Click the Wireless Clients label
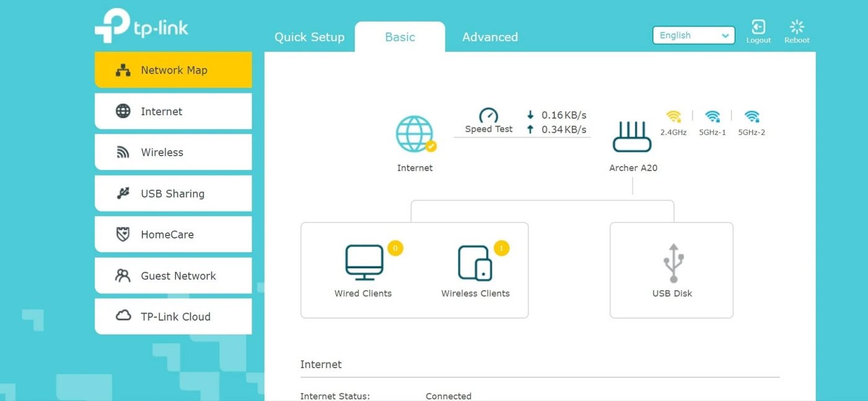The height and width of the screenshot is (401, 868). coord(476,293)
